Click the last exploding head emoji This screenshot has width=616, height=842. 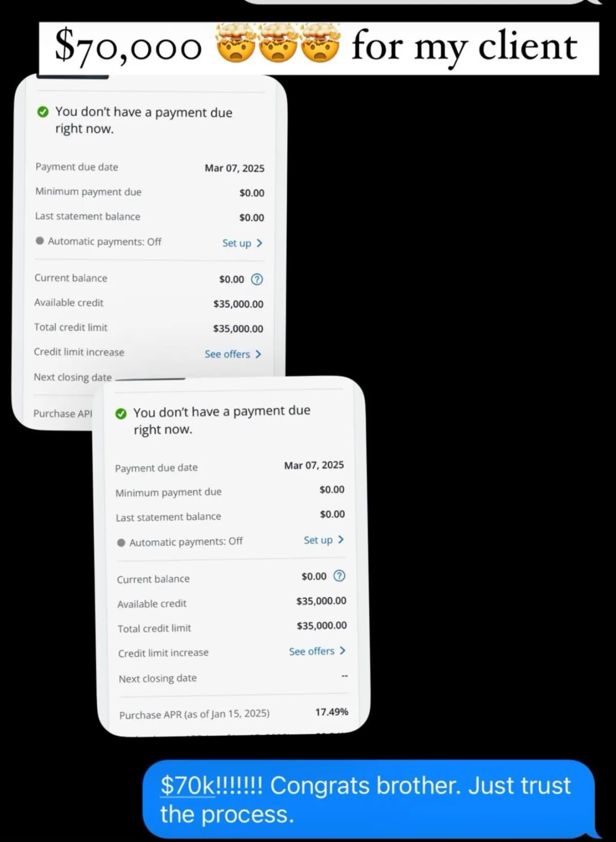coord(319,42)
